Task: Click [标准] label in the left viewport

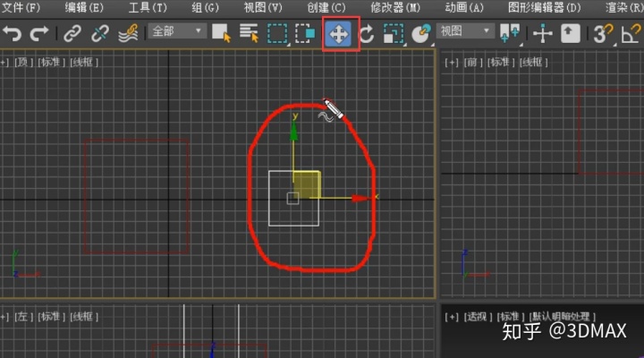Action: click(51, 317)
